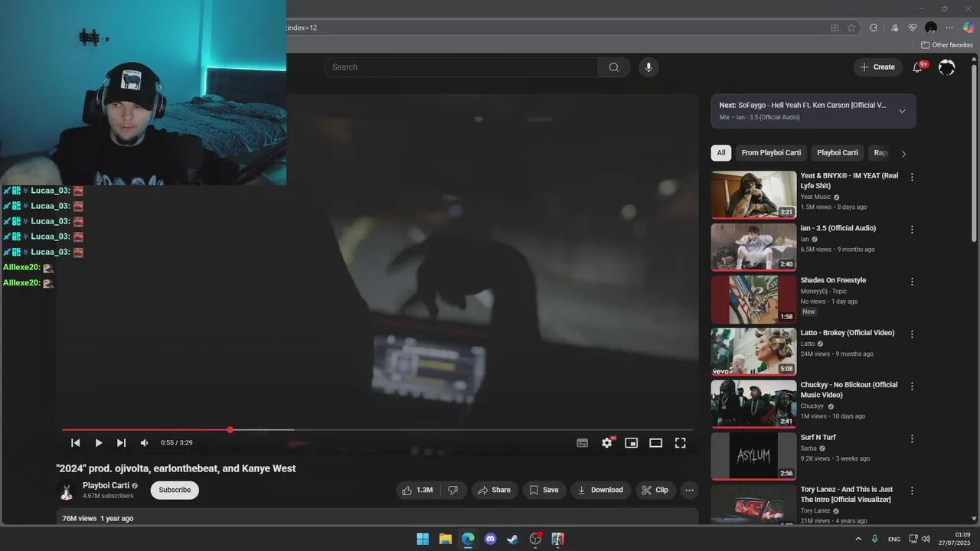Open Chuckyy - No Blickout video title
Screen dimensions: 980x551
pos(849,390)
